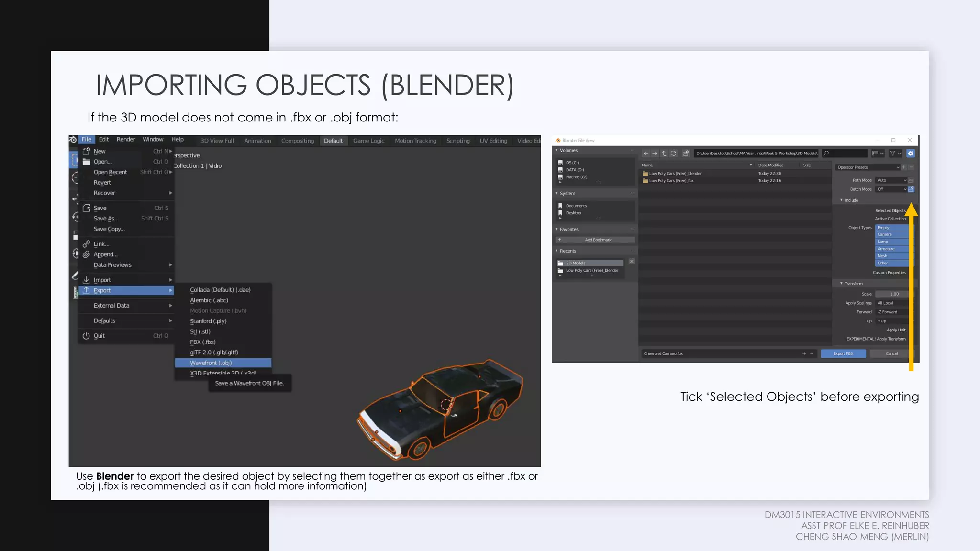Add a new operator preset with plus icon
Screen dimensions: 980x551
(904, 167)
